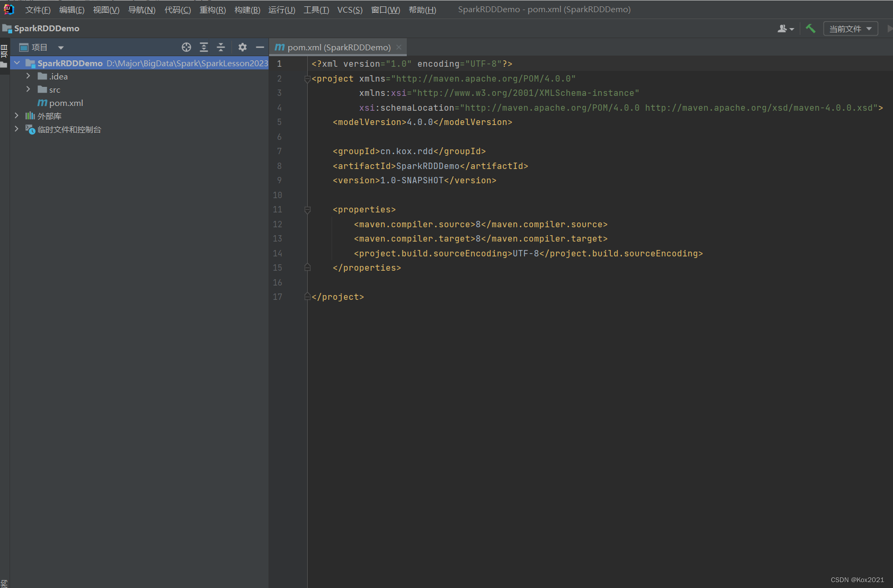
Task: Click the collapse all icon in project panel
Action: coord(221,47)
